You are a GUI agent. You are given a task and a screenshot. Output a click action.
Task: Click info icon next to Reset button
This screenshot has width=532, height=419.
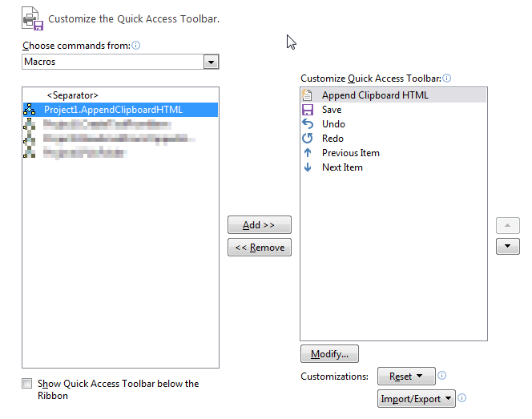[441, 376]
